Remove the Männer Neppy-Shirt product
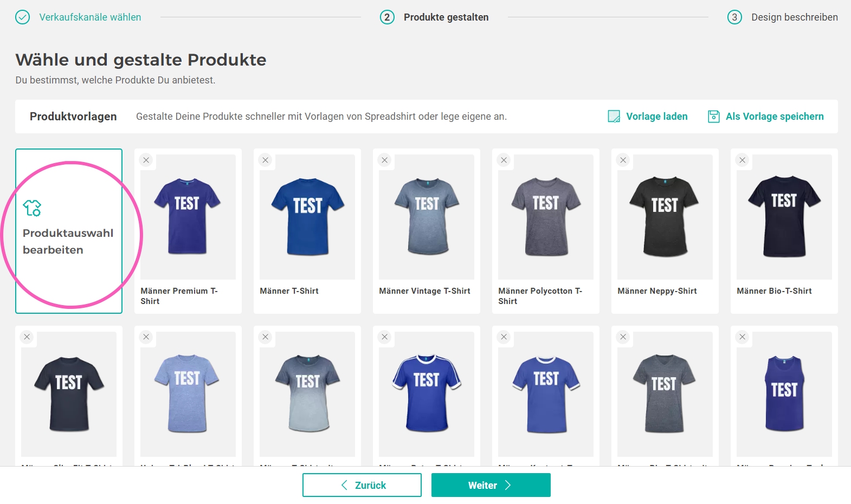The width and height of the screenshot is (851, 504). (623, 160)
